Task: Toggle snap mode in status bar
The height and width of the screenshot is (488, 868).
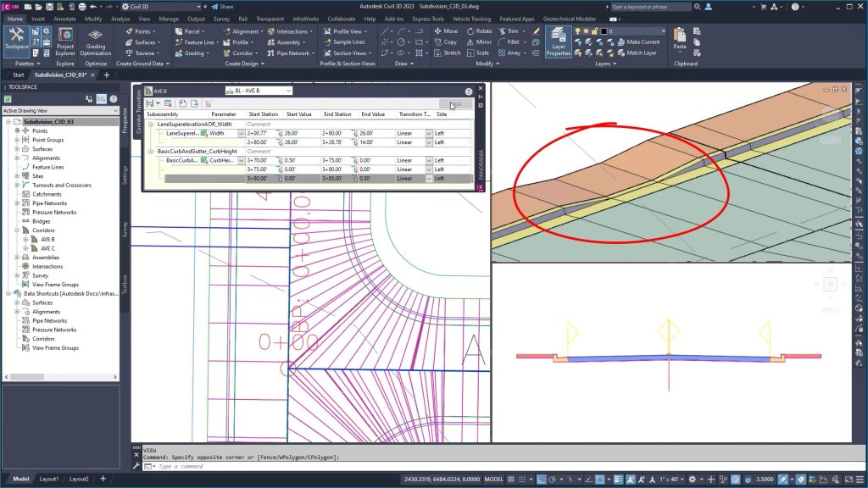Action: pyautogui.click(x=522, y=480)
